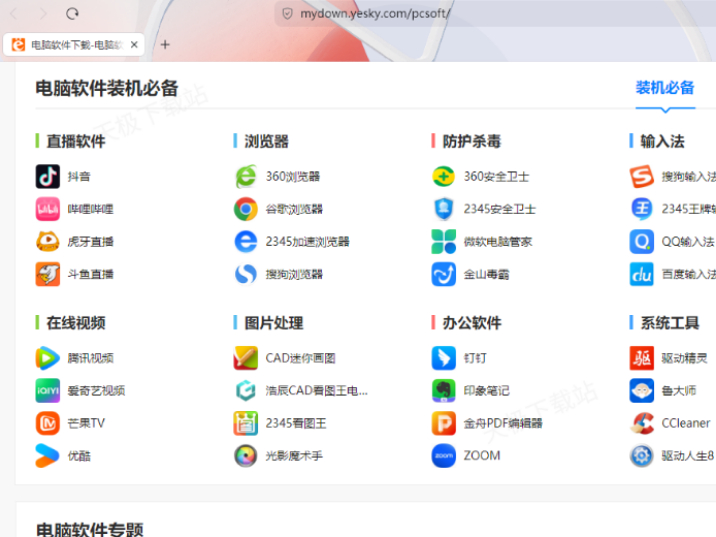The height and width of the screenshot is (537, 716).
Task: Select the 360 Browser icon
Action: point(246,176)
